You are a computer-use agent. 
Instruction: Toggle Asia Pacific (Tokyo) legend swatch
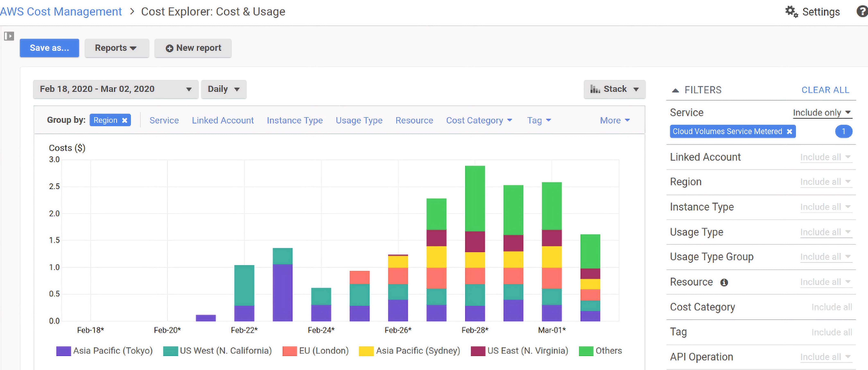click(63, 351)
